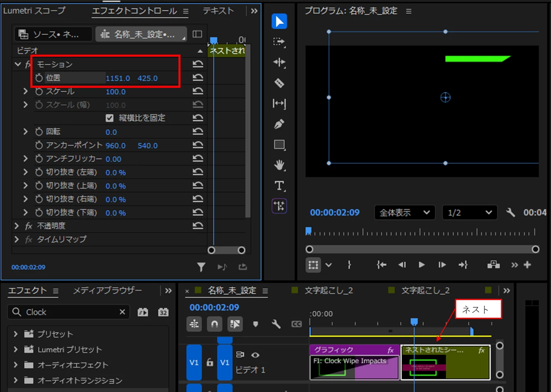Click the Mark In button in program monitor
Viewport: 551px width, 392px height.
click(349, 265)
